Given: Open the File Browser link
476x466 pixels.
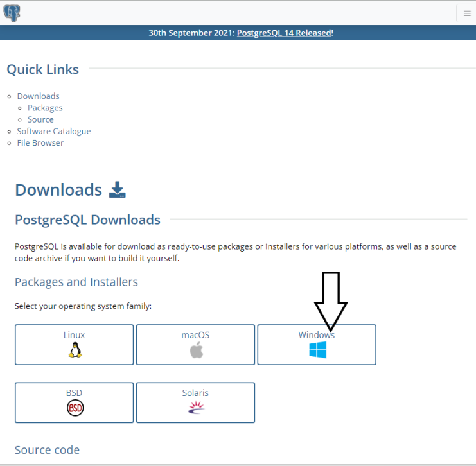Looking at the screenshot, I should [x=40, y=143].
